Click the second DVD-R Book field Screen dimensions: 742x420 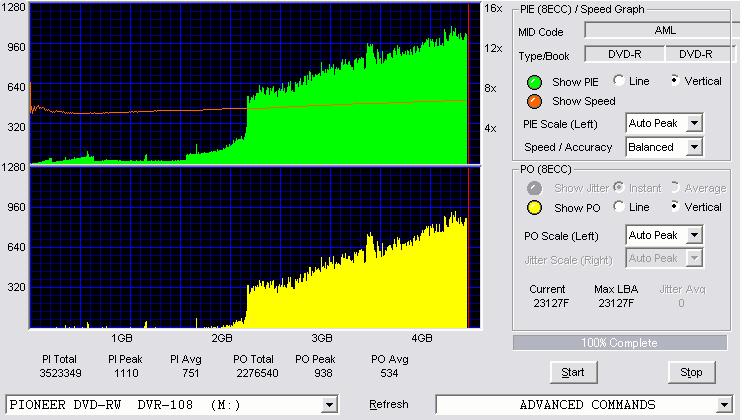coord(699,54)
